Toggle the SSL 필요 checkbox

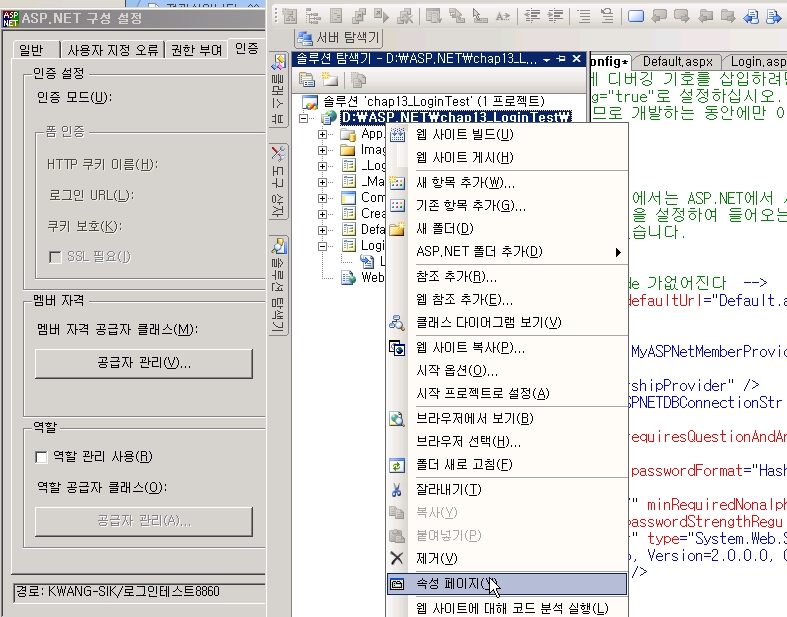click(x=55, y=257)
